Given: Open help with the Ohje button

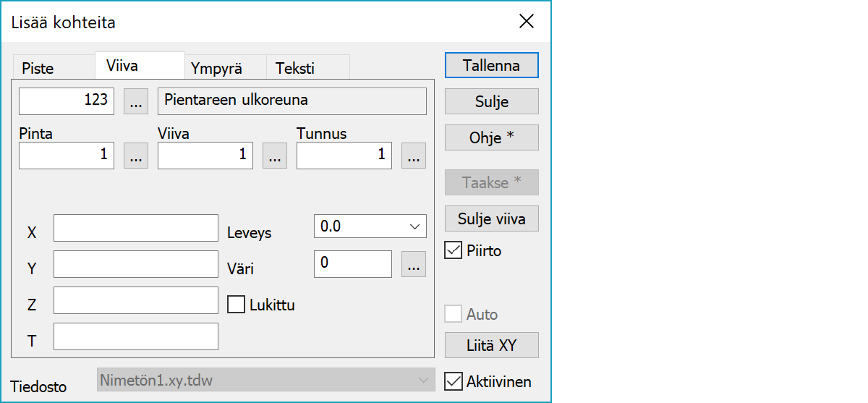Looking at the screenshot, I should point(491,137).
